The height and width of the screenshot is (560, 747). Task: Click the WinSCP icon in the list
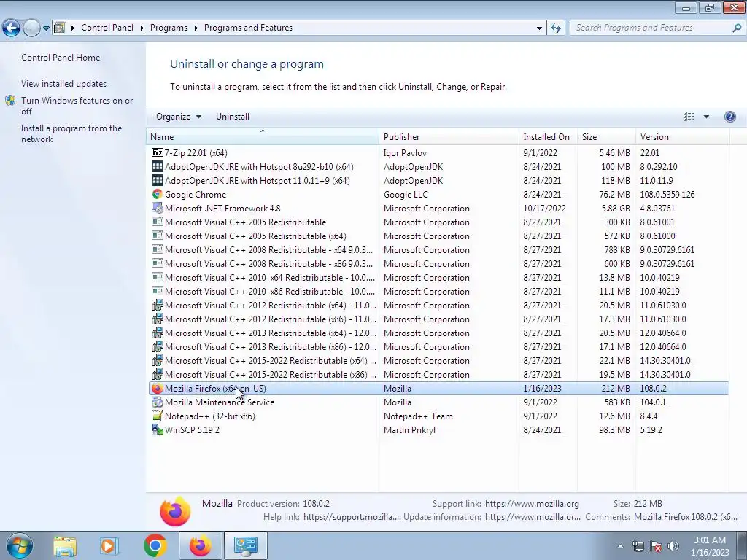pyautogui.click(x=158, y=430)
